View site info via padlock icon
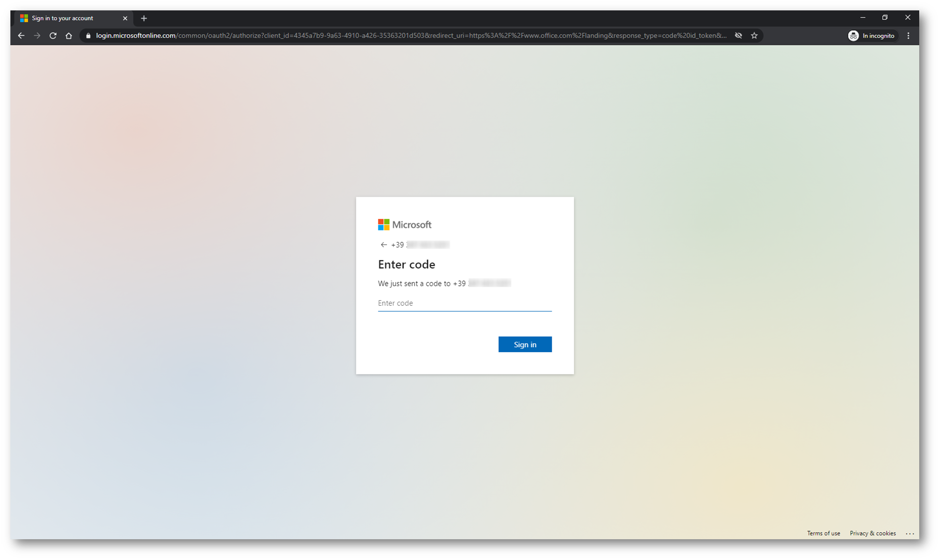Image resolution: width=940 pixels, height=560 pixels. (x=89, y=36)
